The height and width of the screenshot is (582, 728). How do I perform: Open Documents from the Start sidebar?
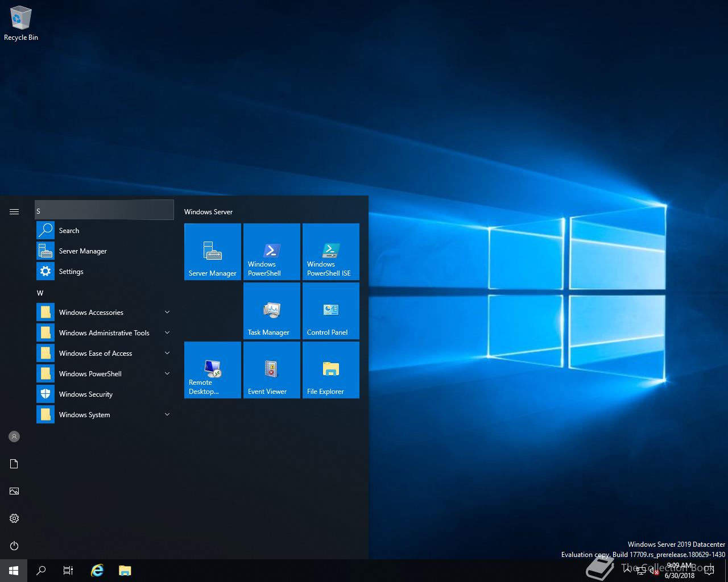(14, 464)
